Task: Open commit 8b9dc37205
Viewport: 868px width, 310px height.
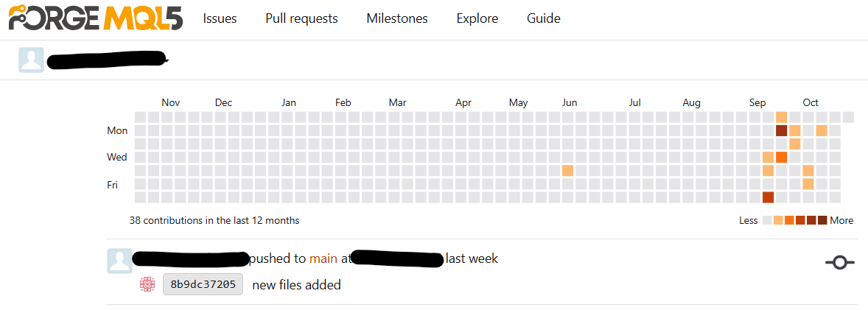Action: point(203,284)
